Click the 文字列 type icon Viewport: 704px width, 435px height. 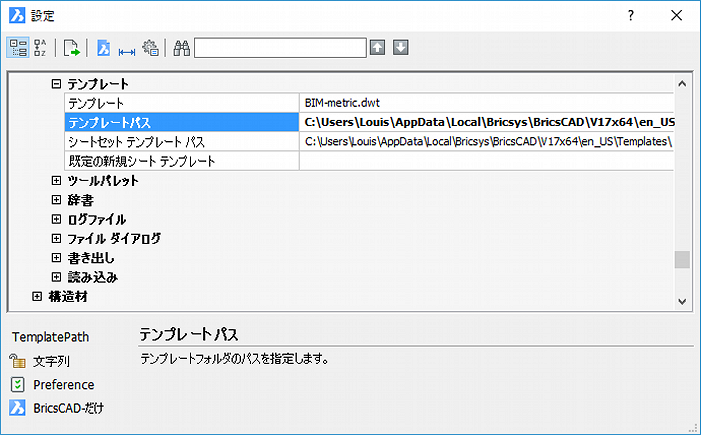pyautogui.click(x=18, y=361)
